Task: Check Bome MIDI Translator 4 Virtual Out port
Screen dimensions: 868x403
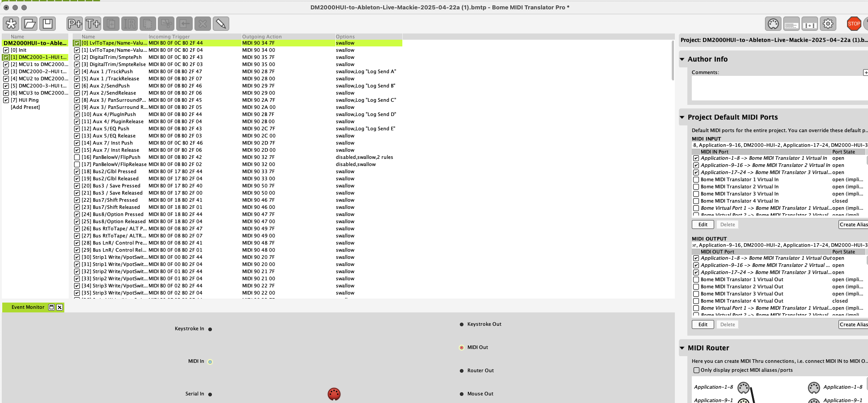Action: pos(696,301)
